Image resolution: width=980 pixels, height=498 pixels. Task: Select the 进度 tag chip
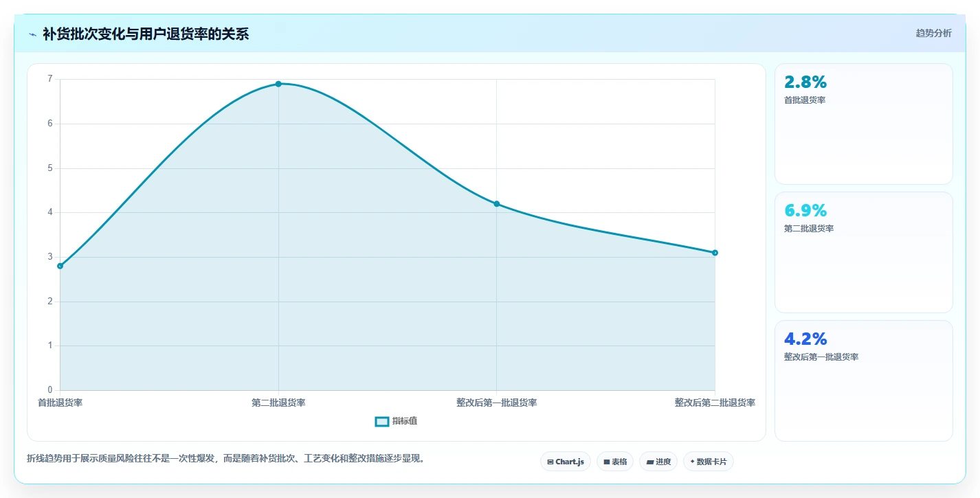(658, 462)
